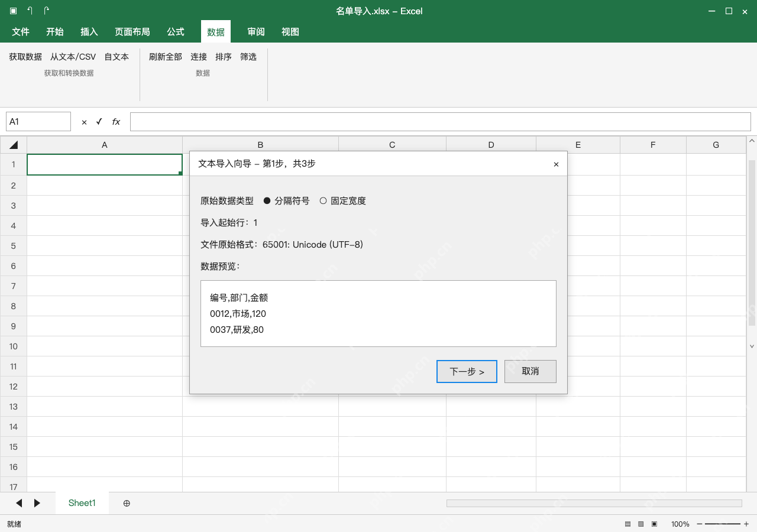757x532 pixels.
Task: Click 取消 in the import wizard
Action: pos(530,371)
